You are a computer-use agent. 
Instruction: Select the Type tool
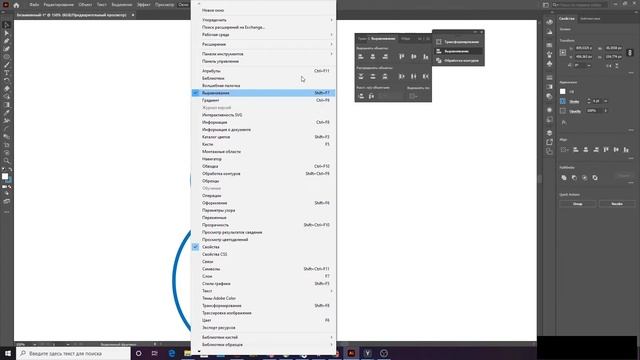pos(6,73)
